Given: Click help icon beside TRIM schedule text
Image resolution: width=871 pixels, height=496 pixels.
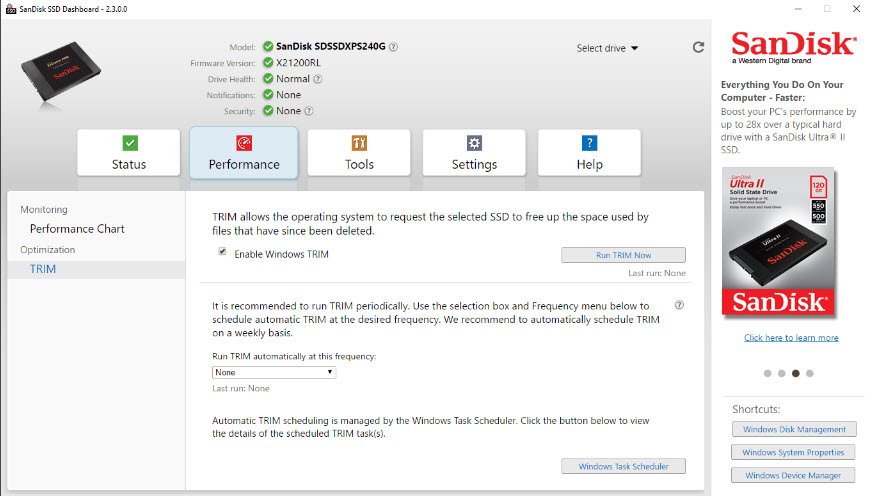Looking at the screenshot, I should (679, 305).
